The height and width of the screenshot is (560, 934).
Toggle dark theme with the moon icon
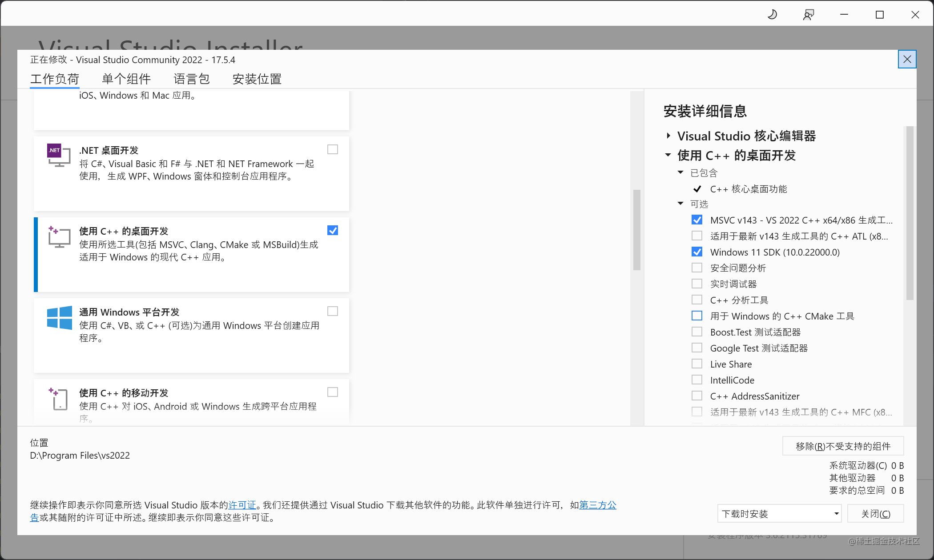(772, 14)
